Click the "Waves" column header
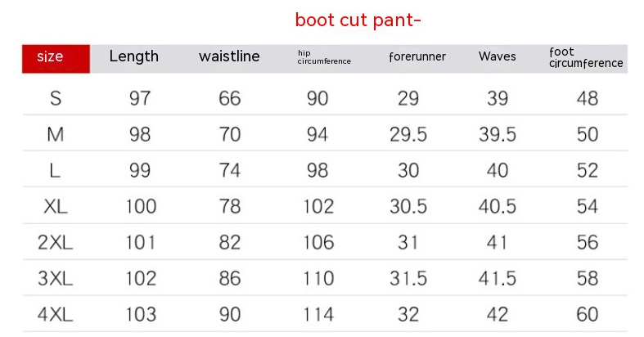This screenshot has height=337, width=644. [498, 56]
